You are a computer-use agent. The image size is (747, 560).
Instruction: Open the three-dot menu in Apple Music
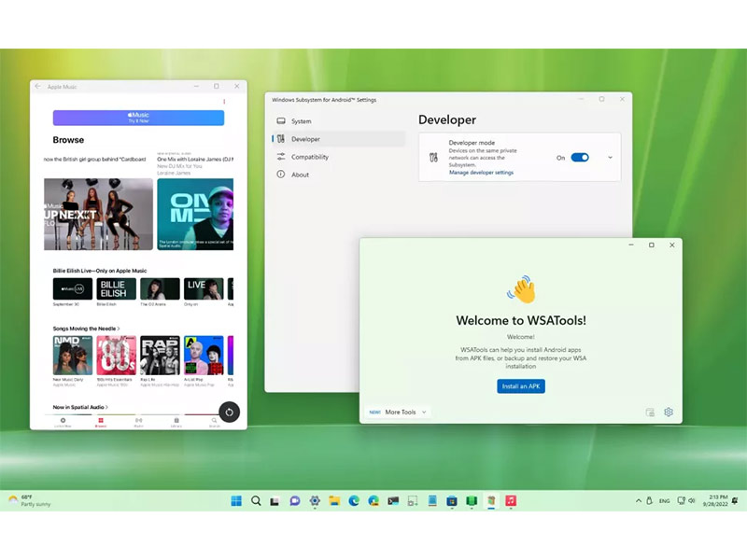(x=224, y=101)
